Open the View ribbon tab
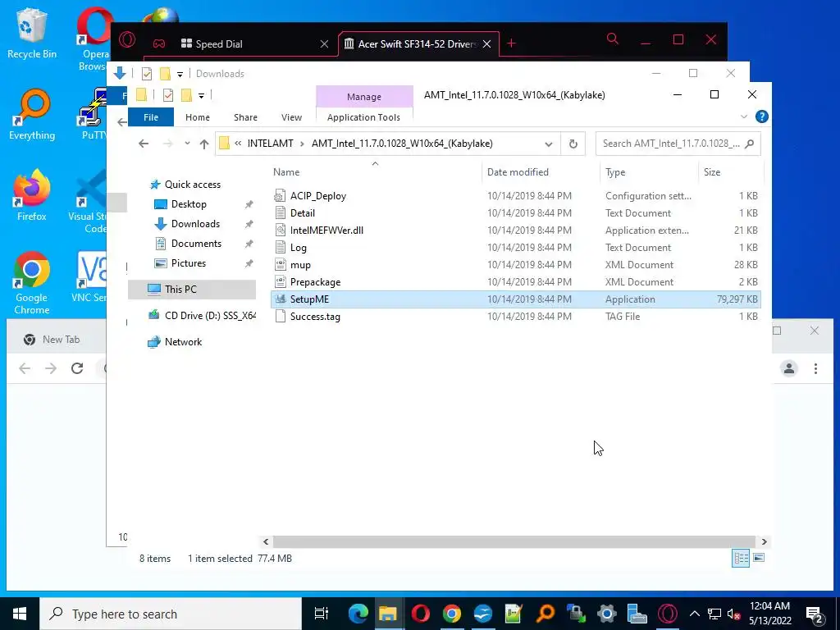 pos(291,117)
